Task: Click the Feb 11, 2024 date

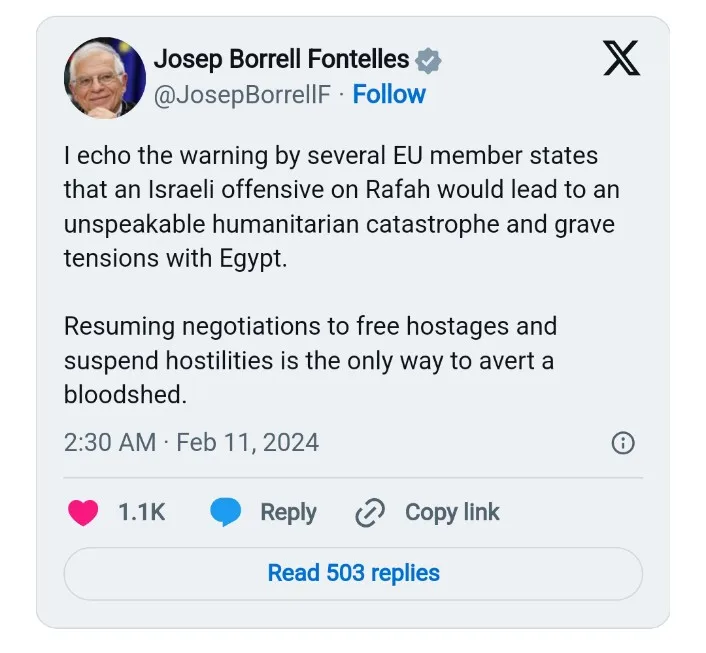Action: [x=247, y=443]
